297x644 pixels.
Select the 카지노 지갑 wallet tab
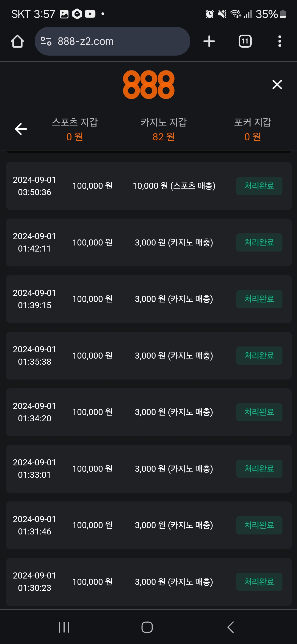(164, 129)
